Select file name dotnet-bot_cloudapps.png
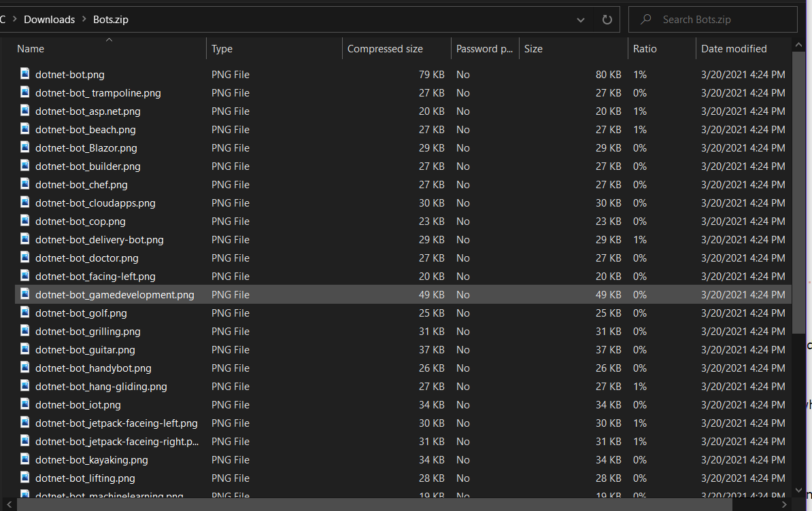Image resolution: width=812 pixels, height=511 pixels. pos(95,203)
